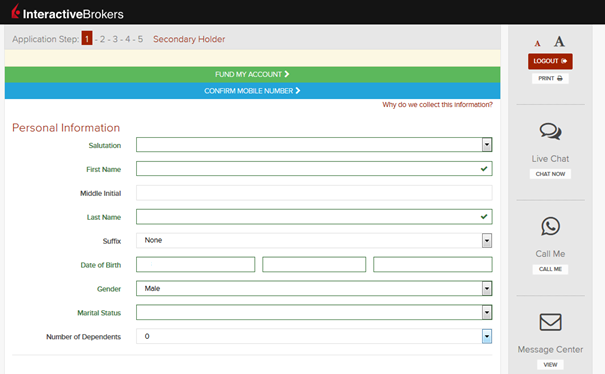Go to application step 5

point(140,39)
